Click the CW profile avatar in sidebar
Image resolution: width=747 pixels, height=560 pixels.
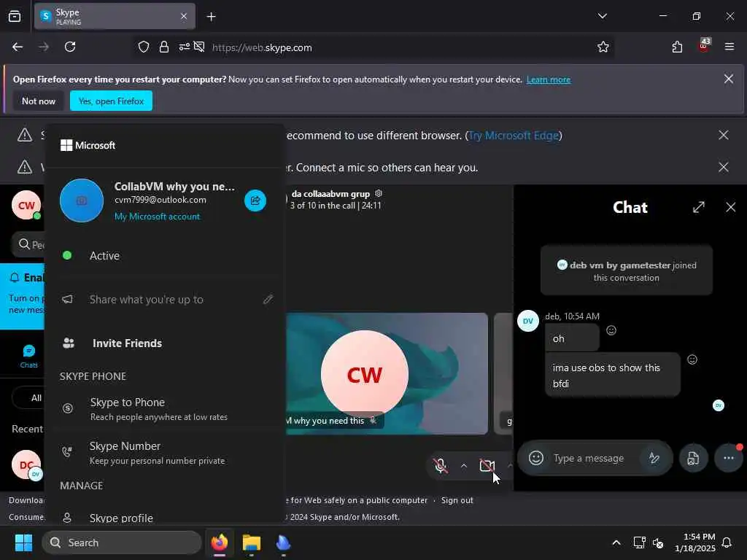point(26,205)
